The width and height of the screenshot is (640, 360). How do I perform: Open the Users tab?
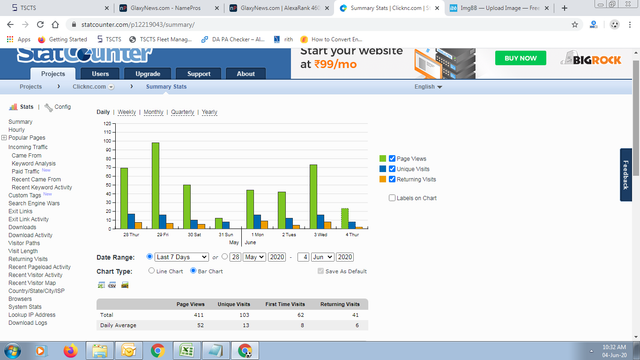100,73
